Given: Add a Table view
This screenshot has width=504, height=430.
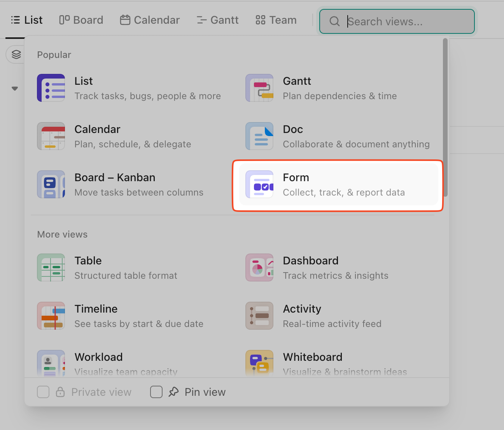Looking at the screenshot, I should coord(51,267).
